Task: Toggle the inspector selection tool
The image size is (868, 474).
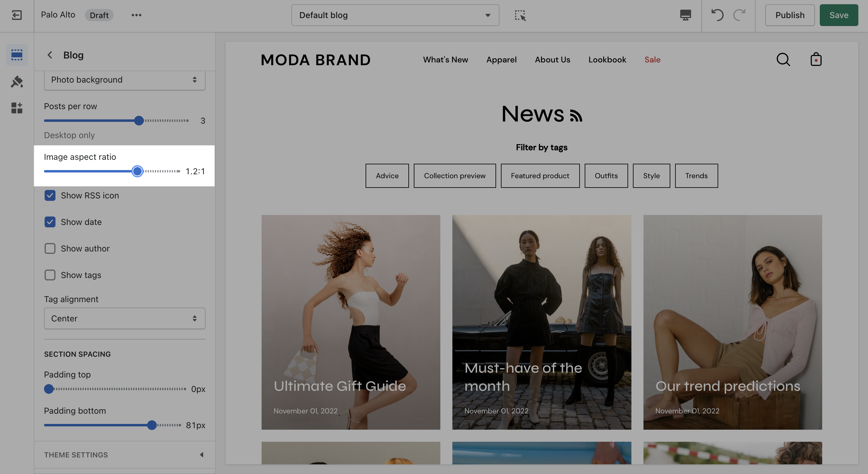Action: tap(520, 15)
